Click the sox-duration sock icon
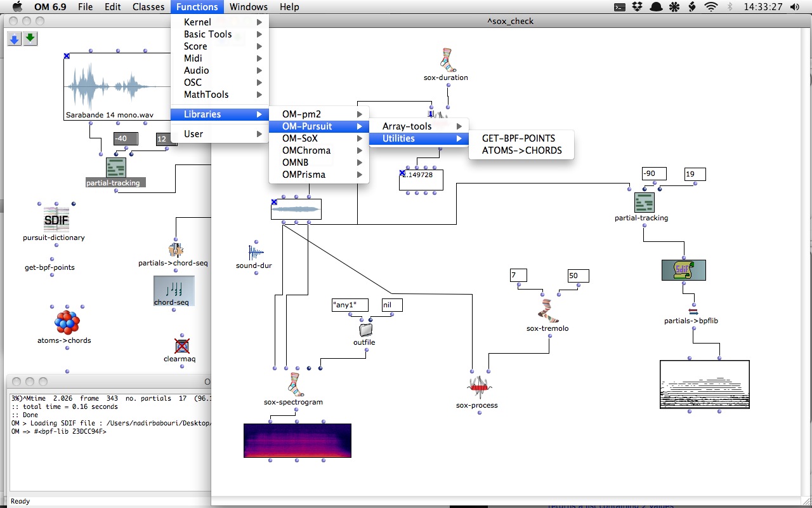This screenshot has width=812, height=508. pyautogui.click(x=447, y=60)
